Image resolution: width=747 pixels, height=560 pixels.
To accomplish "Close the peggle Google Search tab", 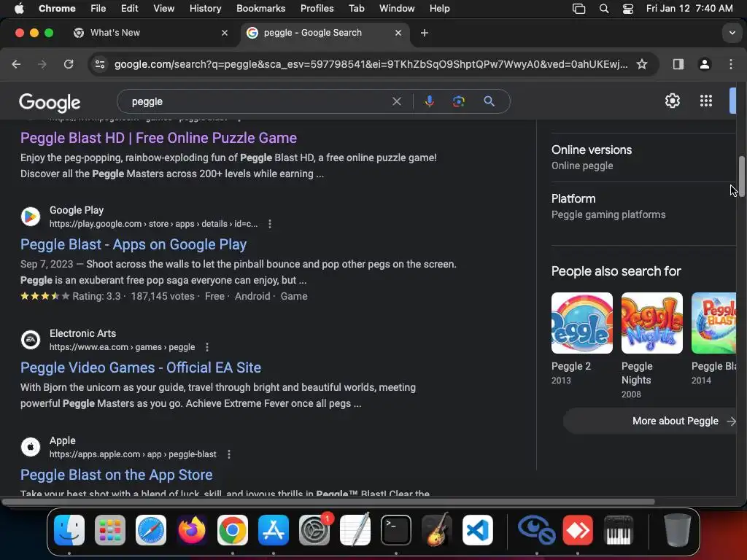I will pyautogui.click(x=398, y=33).
